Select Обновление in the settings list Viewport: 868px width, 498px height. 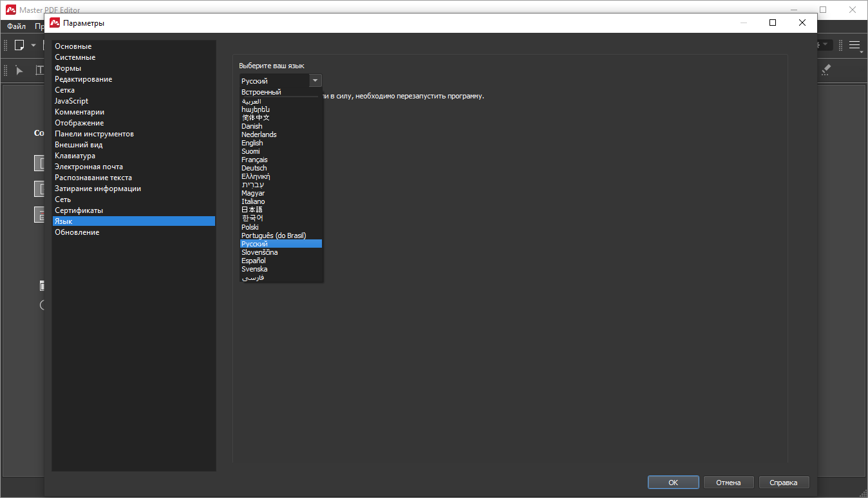(77, 232)
